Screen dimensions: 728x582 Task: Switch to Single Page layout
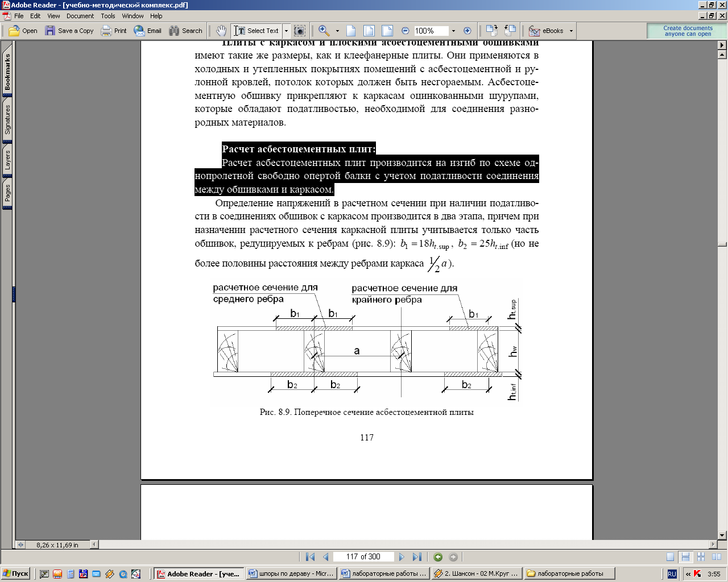(x=671, y=557)
